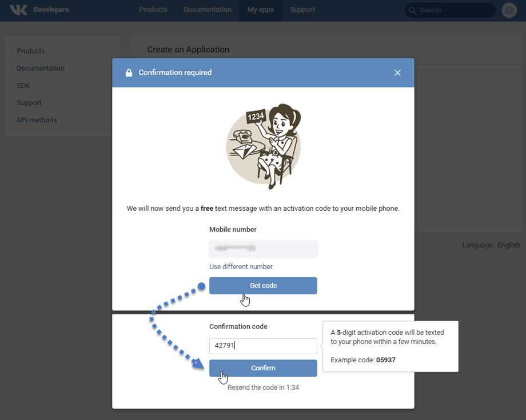Focus the Confirmation code input field
This screenshot has width=526, height=420.
[263, 346]
